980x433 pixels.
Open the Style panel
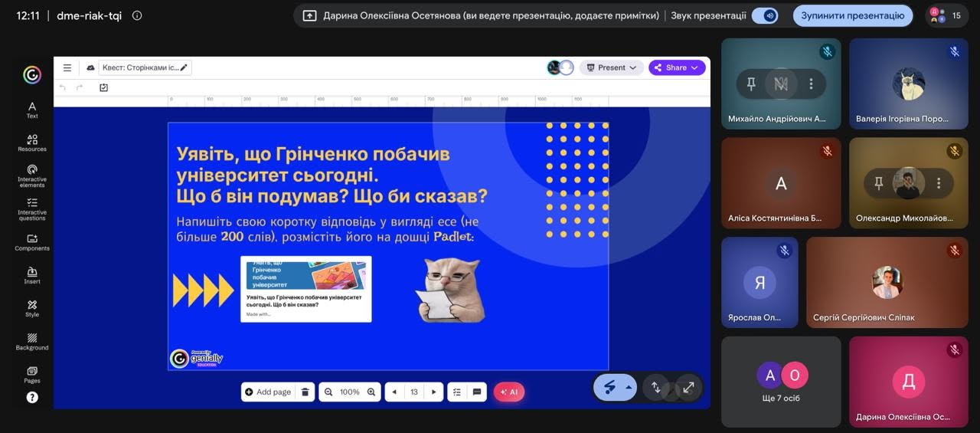click(x=32, y=308)
